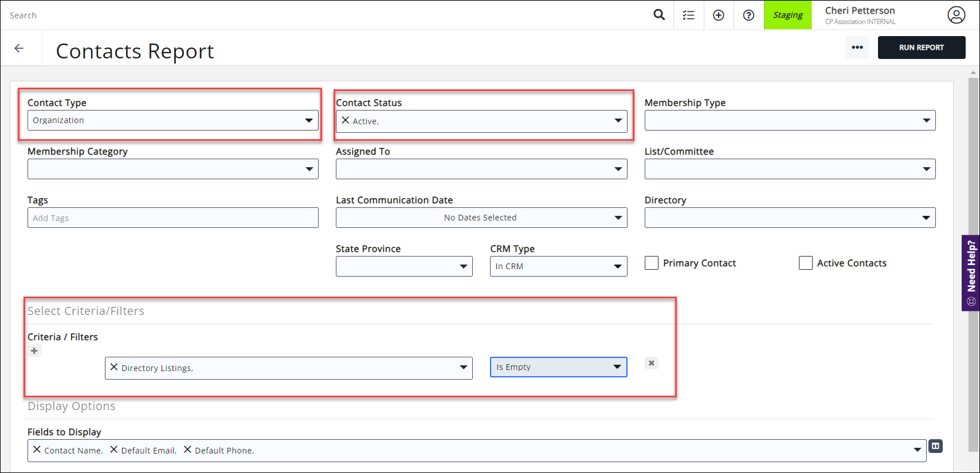Click the Add Tags input field
The width and height of the screenshot is (980, 473).
(173, 218)
